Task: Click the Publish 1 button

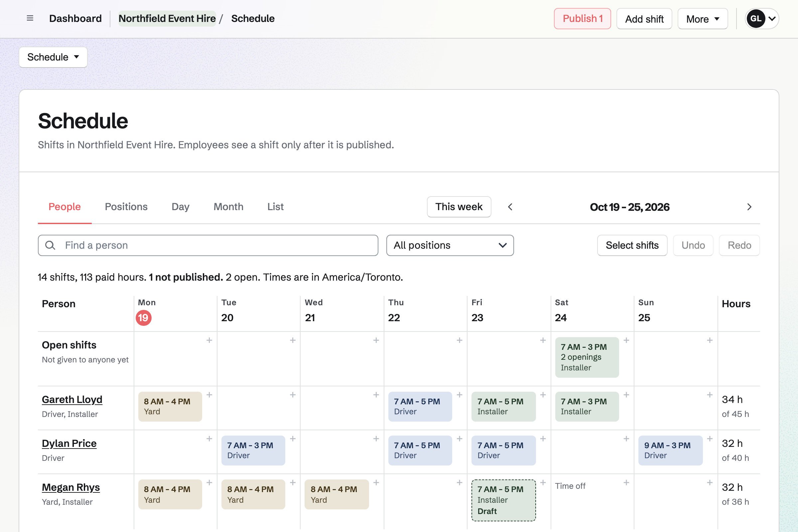Action: point(583,19)
